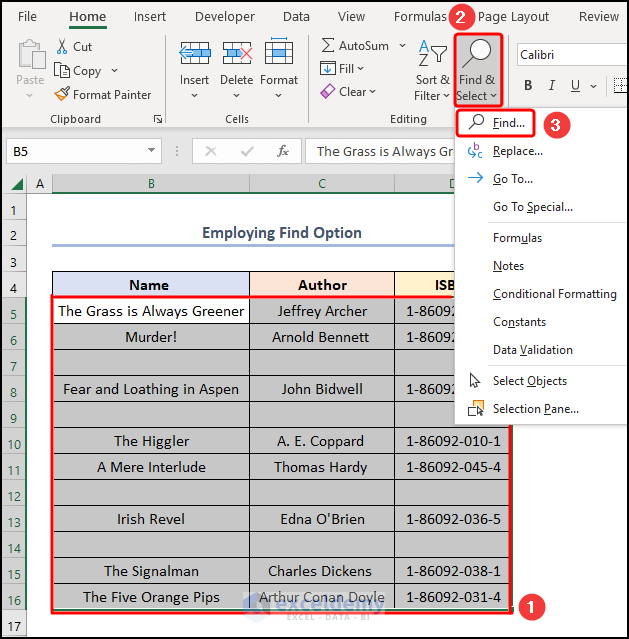Open the File tab

(x=27, y=17)
